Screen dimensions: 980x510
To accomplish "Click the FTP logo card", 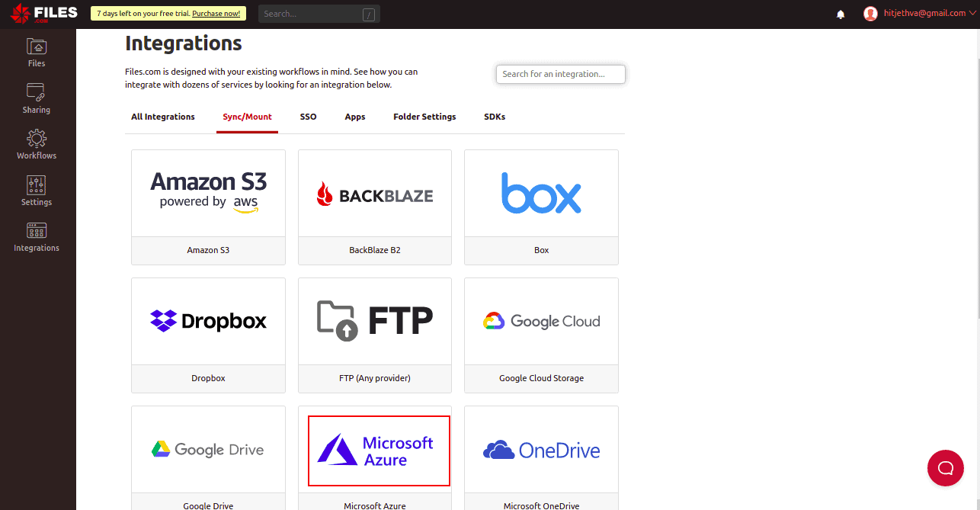I will click(x=375, y=321).
